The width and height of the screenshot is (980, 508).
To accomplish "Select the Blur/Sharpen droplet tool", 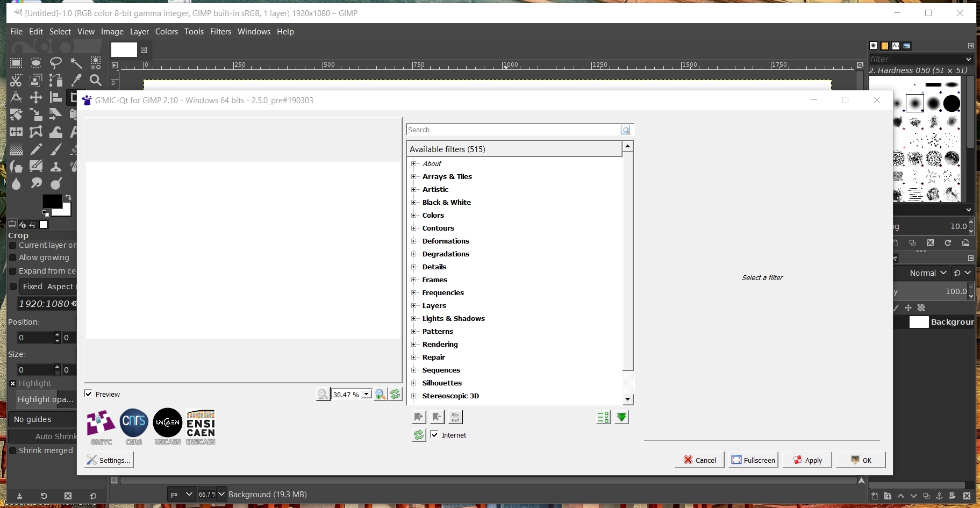I will 16,184.
